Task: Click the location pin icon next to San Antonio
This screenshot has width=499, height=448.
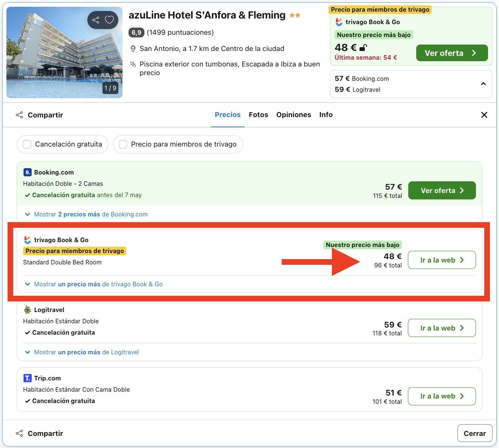Action: [133, 48]
